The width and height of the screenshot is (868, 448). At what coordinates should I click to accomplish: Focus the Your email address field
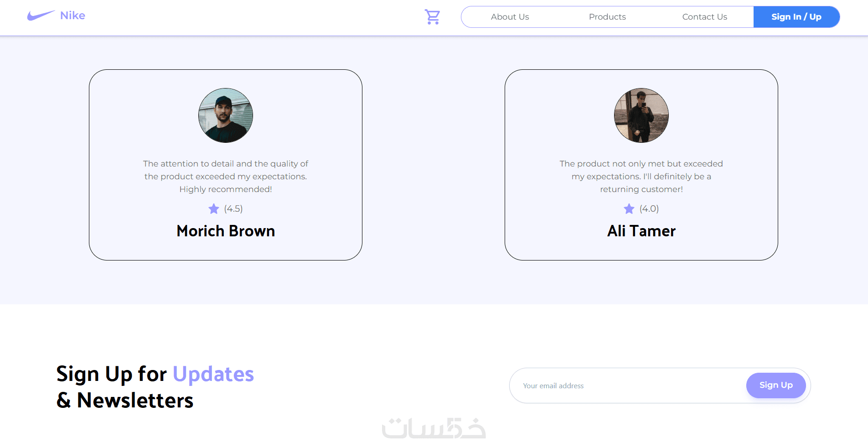629,385
